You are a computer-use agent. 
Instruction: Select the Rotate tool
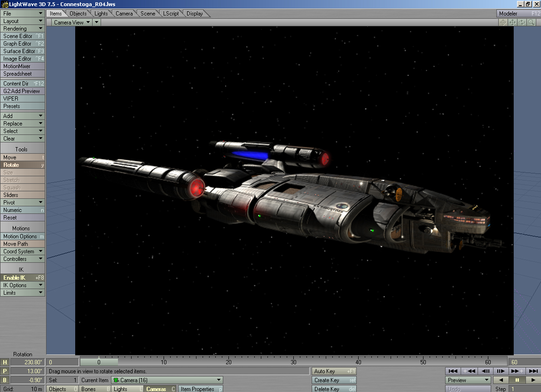point(23,165)
